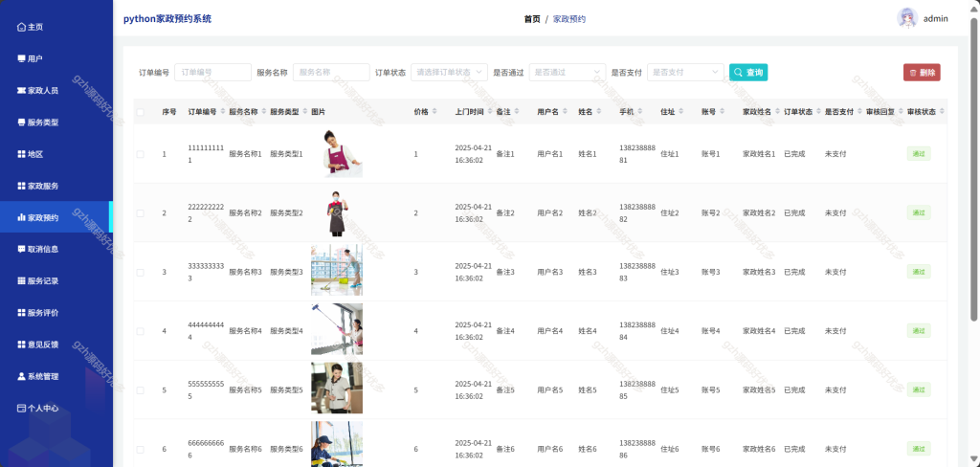Click the 取消信息 chat icon in sidebar
The image size is (980, 467).
point(21,249)
